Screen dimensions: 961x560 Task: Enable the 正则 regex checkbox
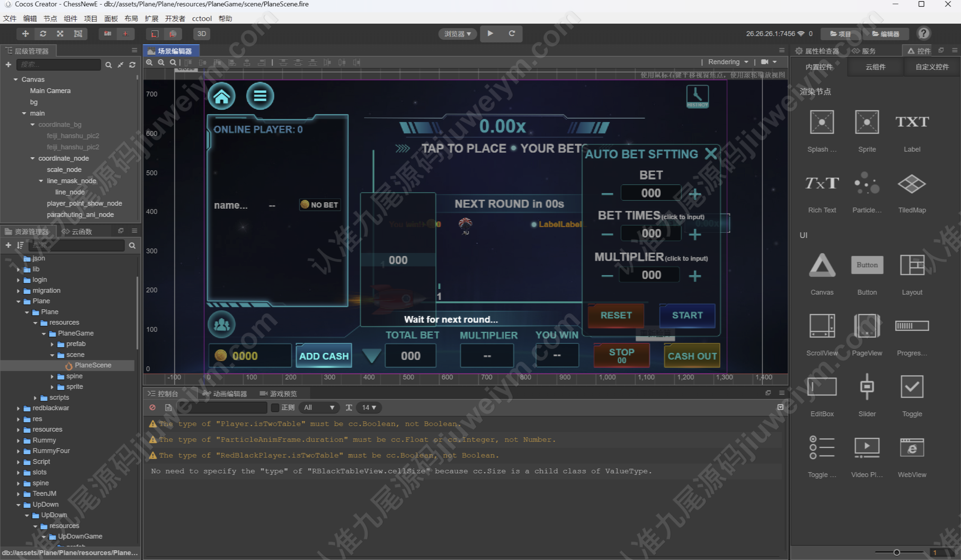pyautogui.click(x=274, y=408)
